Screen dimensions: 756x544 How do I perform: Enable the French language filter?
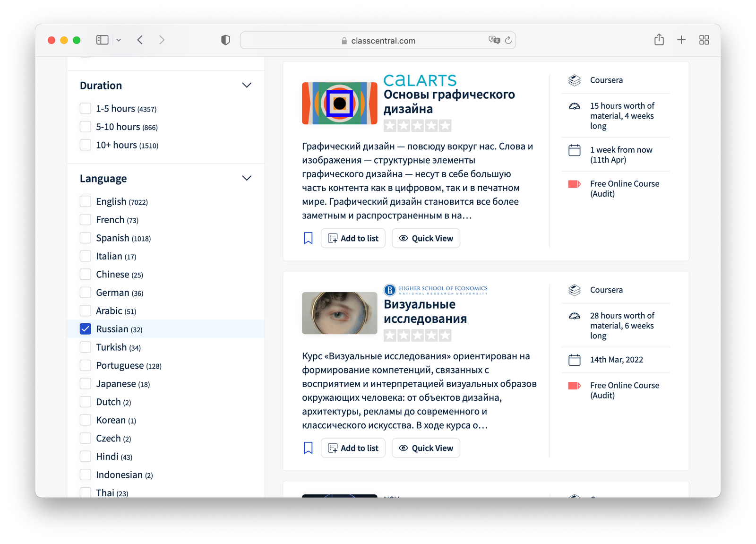pyautogui.click(x=86, y=220)
